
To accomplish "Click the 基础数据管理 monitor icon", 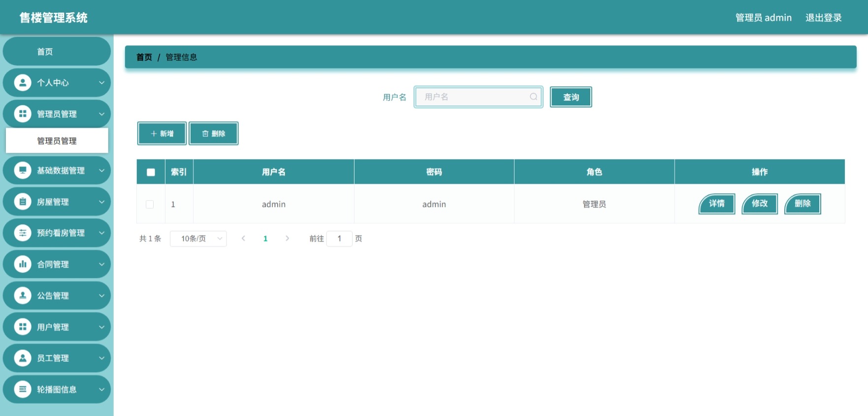I will pyautogui.click(x=23, y=171).
